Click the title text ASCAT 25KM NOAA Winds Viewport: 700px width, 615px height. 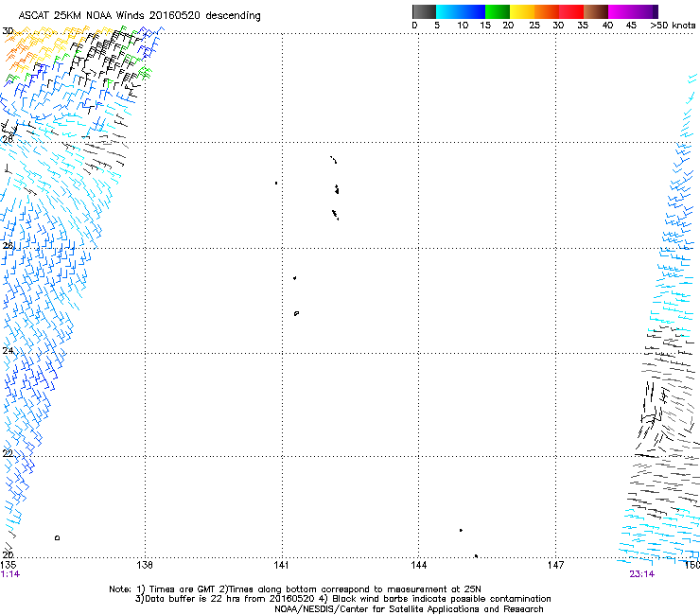point(82,15)
